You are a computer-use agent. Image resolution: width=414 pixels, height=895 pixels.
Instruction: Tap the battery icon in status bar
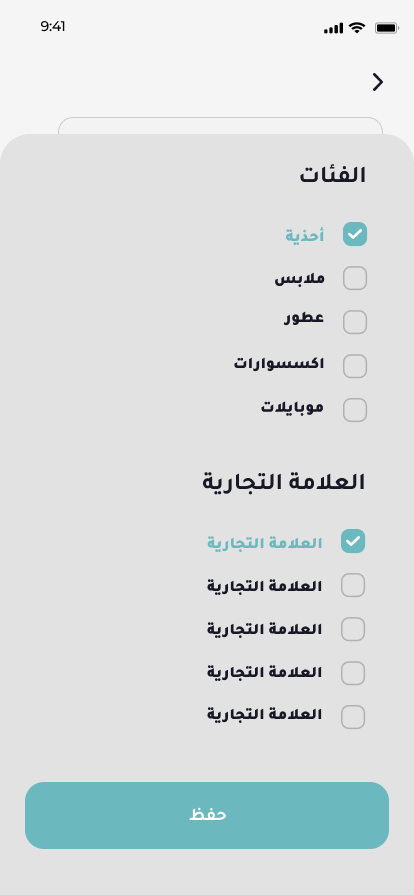click(x=386, y=28)
